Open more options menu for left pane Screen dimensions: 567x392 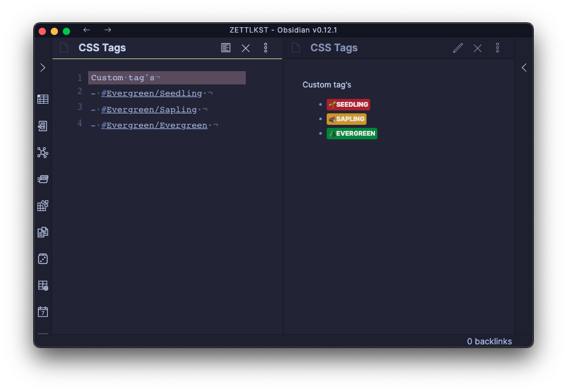click(x=266, y=48)
